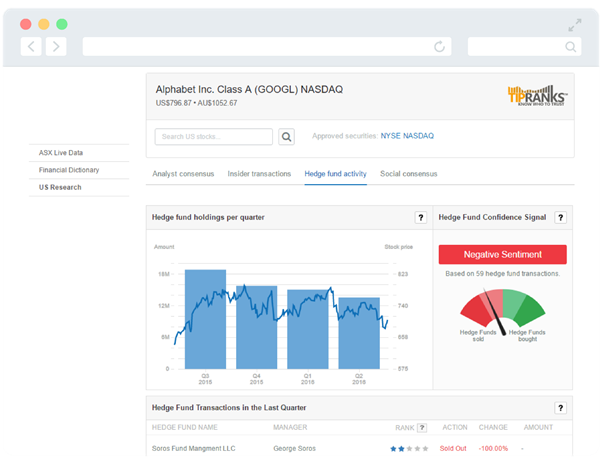
Task: Open the Social consensus tab
Action: click(x=408, y=174)
